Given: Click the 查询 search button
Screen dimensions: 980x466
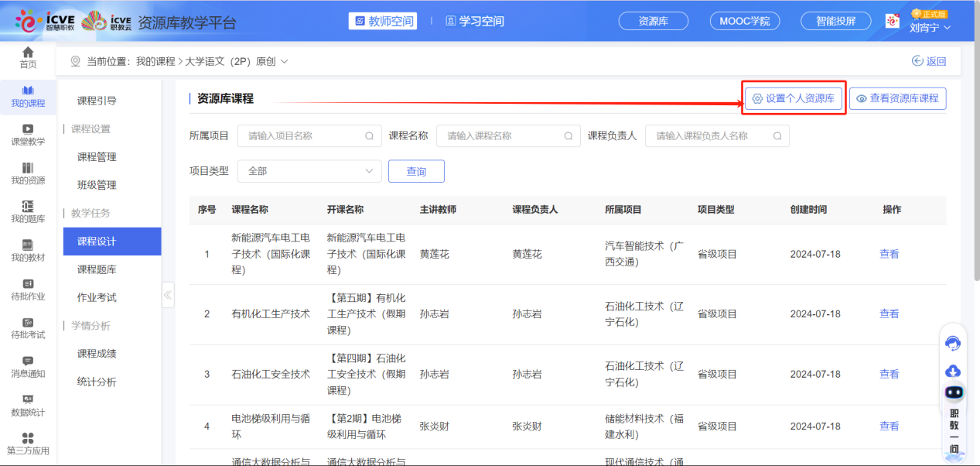Looking at the screenshot, I should [x=416, y=171].
